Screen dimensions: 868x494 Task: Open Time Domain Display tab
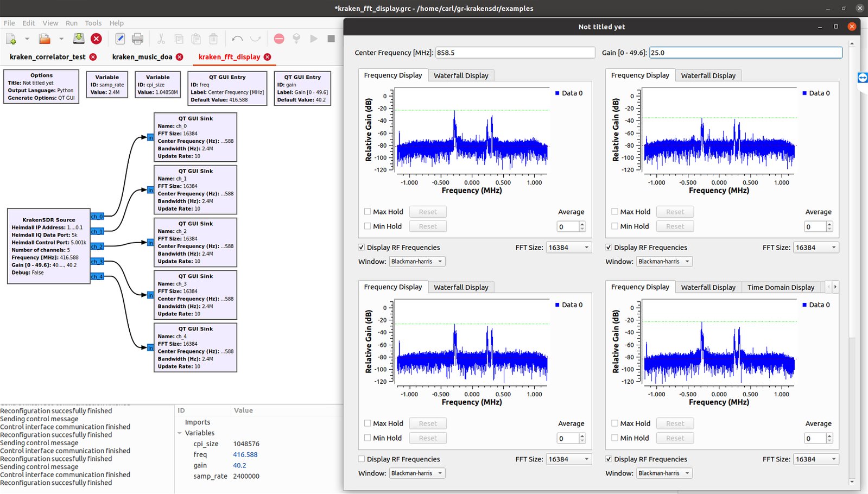tap(781, 287)
